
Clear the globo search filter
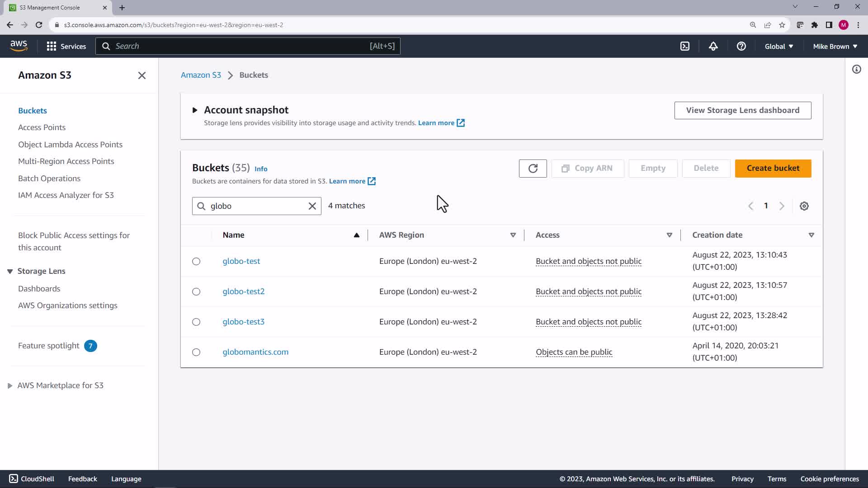pyautogui.click(x=312, y=206)
